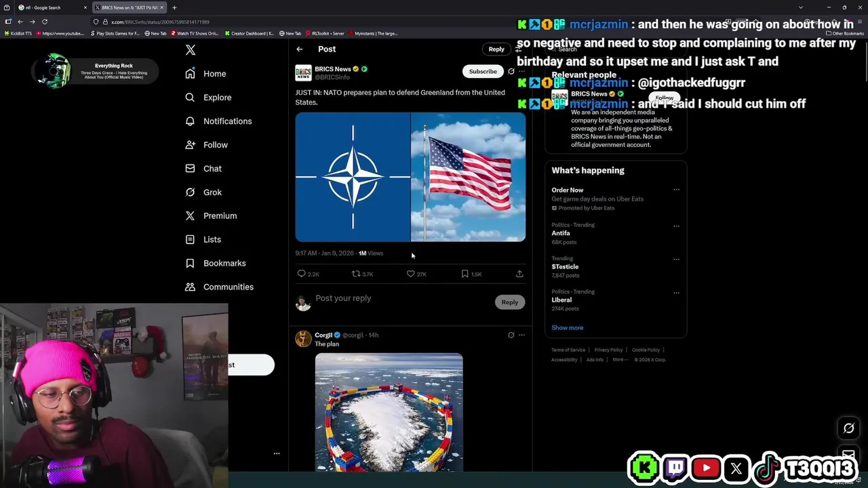Open the Cookie Policy link
Screen dimensions: 868x488
[646, 350]
